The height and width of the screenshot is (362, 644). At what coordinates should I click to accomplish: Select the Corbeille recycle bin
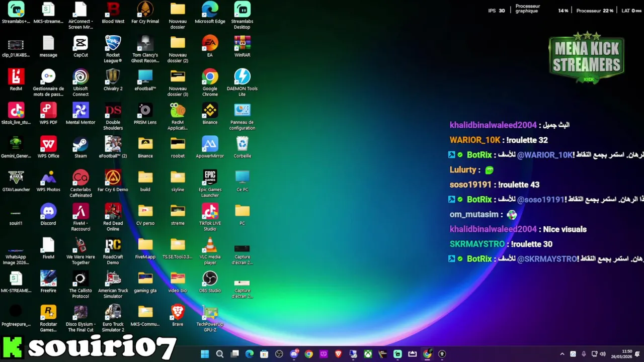pyautogui.click(x=242, y=148)
